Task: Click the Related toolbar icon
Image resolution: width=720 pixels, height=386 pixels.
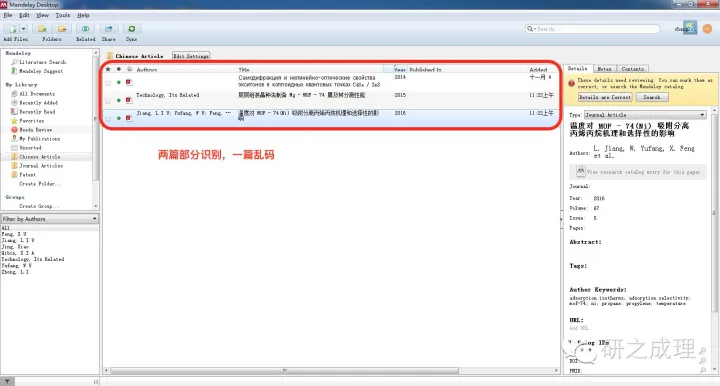Action: [x=85, y=29]
